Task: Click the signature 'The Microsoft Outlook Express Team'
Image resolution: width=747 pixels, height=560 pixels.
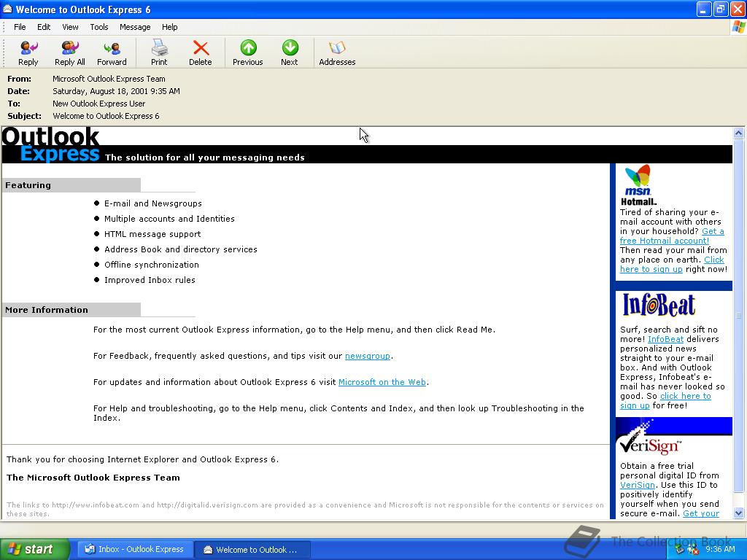Action: (93, 478)
